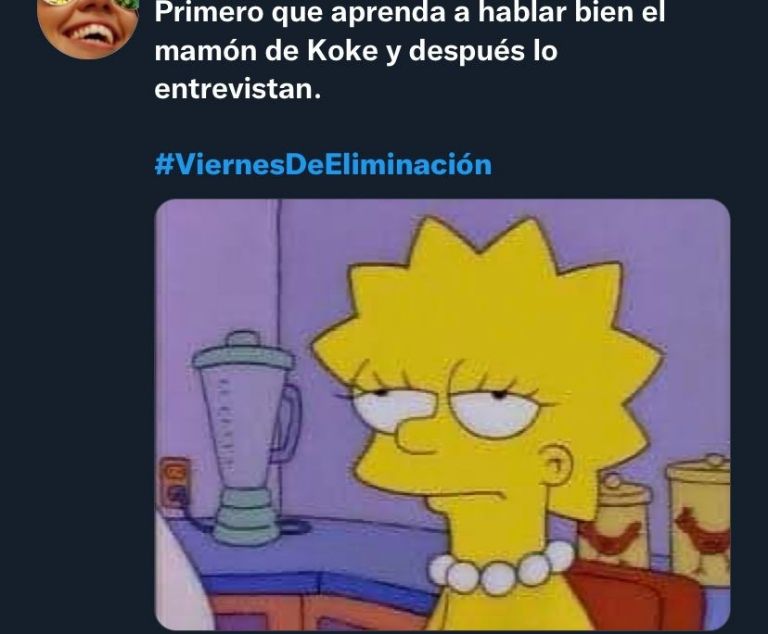
Task: Open the tweet author's profile avatar
Action: [x=87, y=28]
